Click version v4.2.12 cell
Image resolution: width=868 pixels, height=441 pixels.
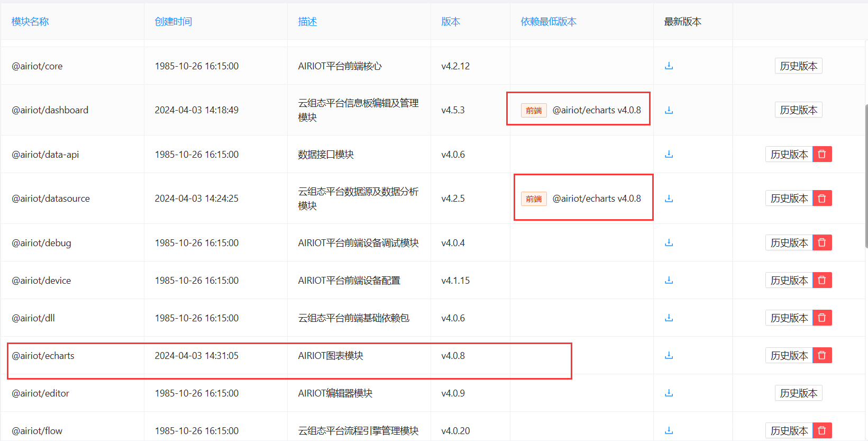[455, 66]
